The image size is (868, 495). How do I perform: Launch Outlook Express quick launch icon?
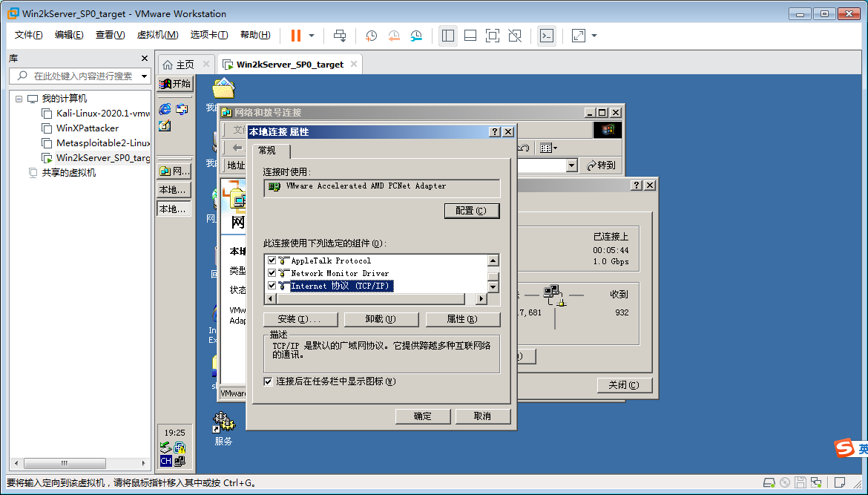coord(182,109)
